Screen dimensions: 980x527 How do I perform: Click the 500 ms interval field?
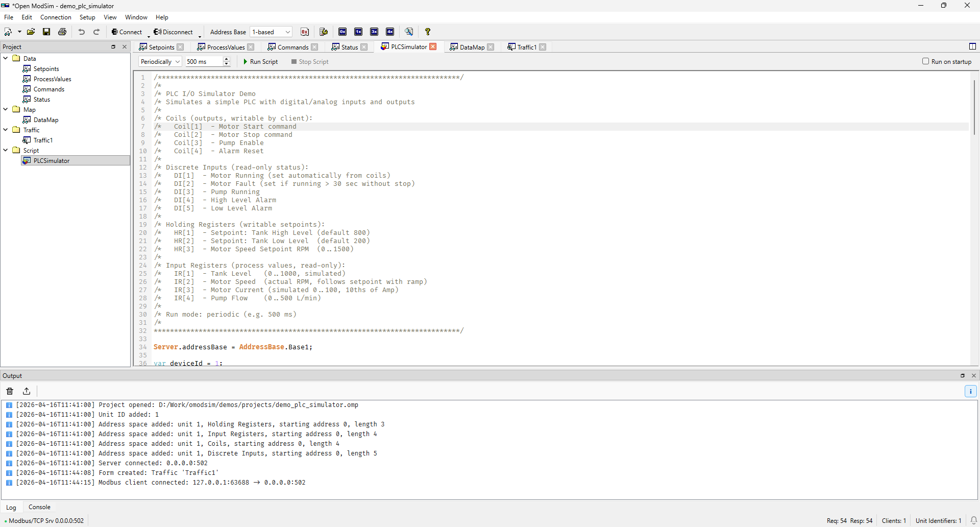pyautogui.click(x=204, y=61)
